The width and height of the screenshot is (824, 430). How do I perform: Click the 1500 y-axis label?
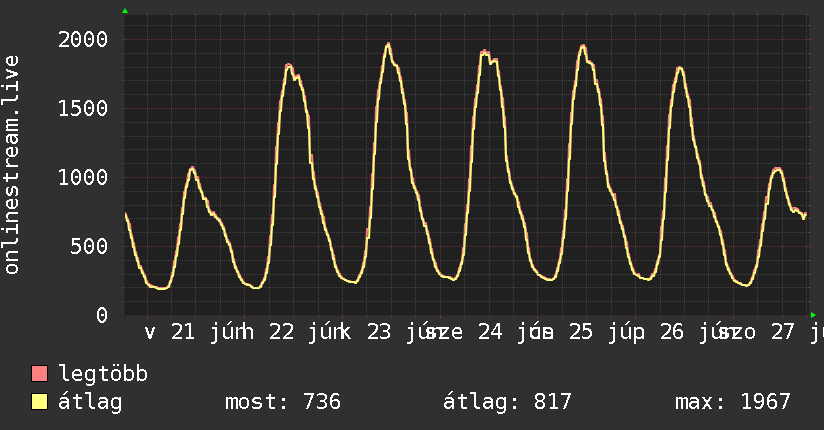[83, 108]
